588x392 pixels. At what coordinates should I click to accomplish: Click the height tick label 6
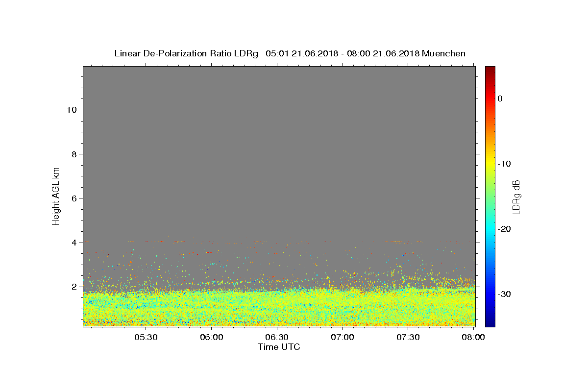coord(73,198)
